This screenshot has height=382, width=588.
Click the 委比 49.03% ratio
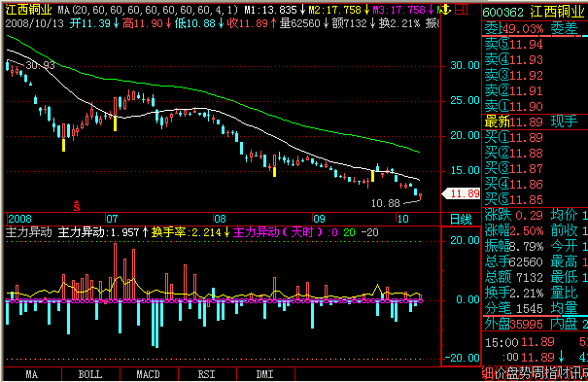tap(514, 29)
